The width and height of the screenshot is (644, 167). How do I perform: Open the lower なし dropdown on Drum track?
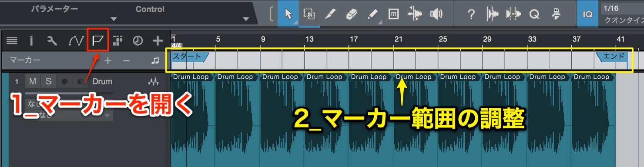click(x=107, y=115)
